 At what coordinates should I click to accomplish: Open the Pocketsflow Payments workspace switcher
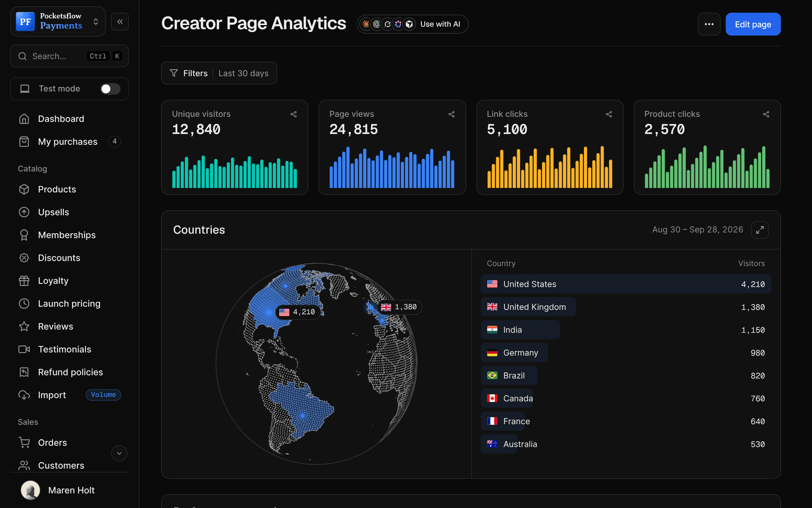pyautogui.click(x=58, y=21)
